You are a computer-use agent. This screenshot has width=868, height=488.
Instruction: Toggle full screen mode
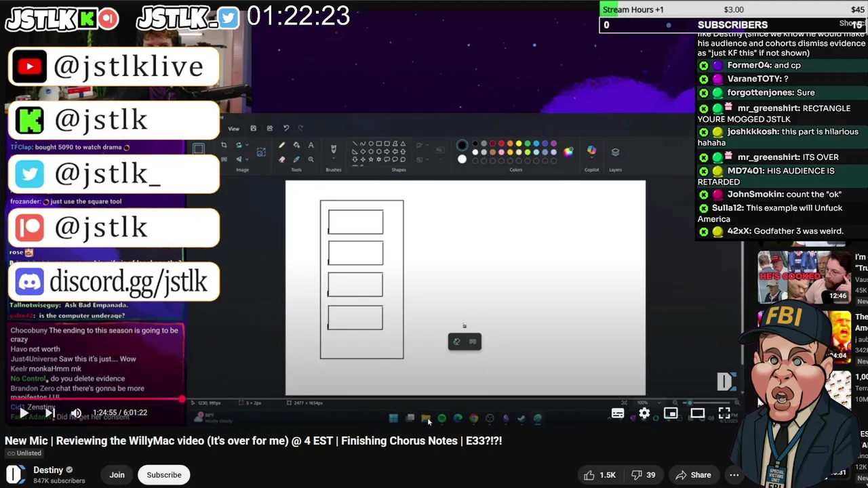[x=724, y=413]
